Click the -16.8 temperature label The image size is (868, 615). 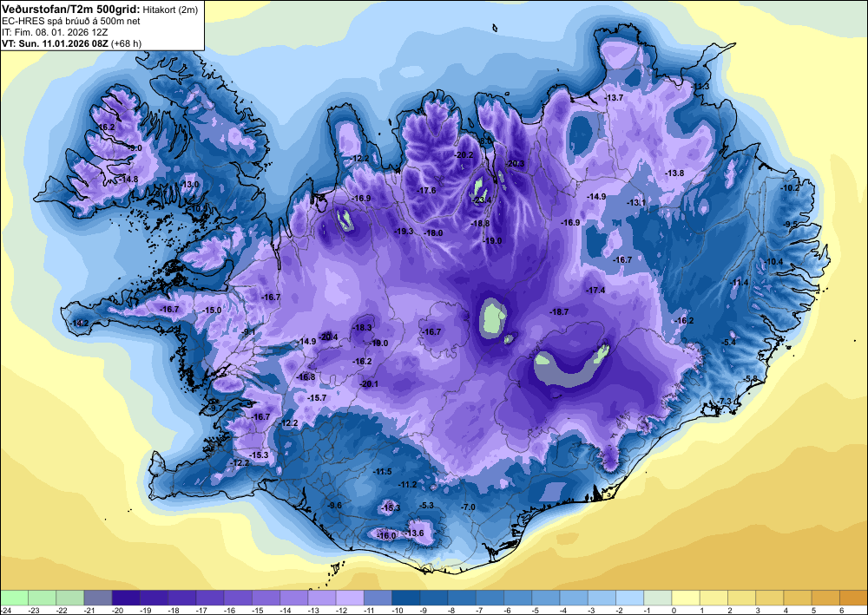tap(306, 377)
